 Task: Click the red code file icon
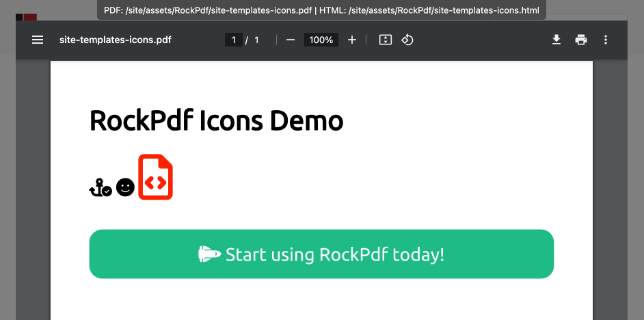tap(155, 177)
